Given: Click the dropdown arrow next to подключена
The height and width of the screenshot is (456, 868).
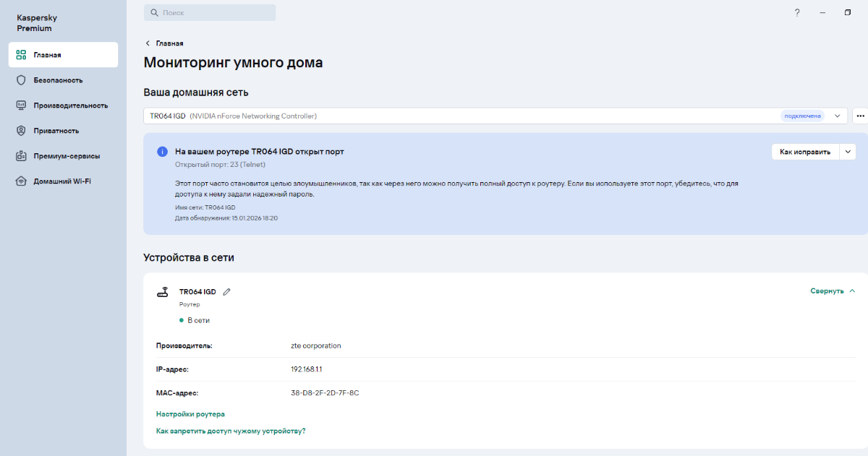Looking at the screenshot, I should point(838,116).
